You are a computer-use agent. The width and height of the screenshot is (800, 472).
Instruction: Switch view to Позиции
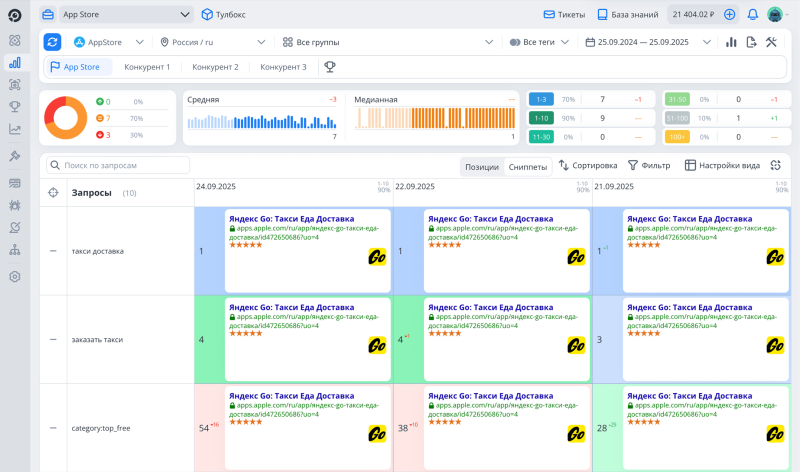[482, 166]
